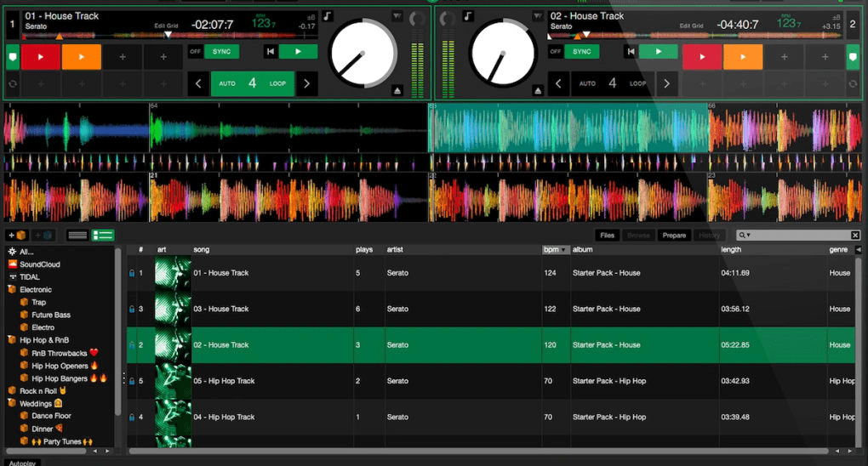Add a cue to the fourth slot on deck 2
Image resolution: width=868 pixels, height=466 pixels.
tap(825, 57)
